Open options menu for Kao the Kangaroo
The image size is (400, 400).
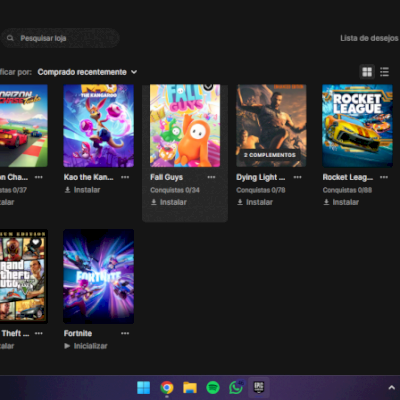click(x=125, y=177)
